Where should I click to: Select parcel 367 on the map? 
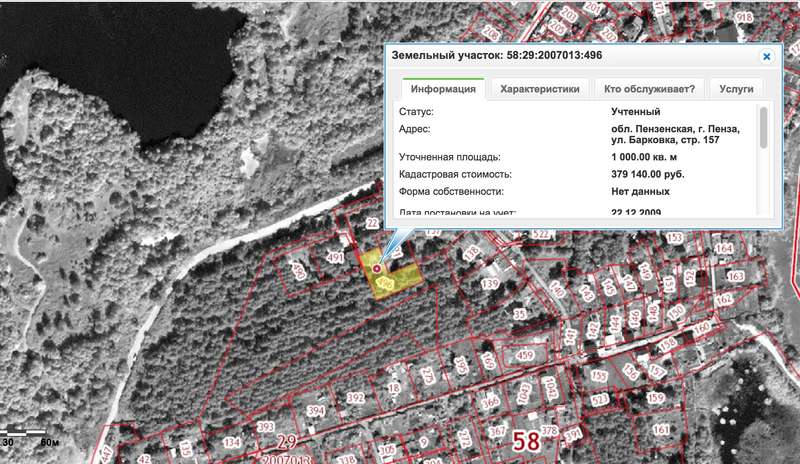point(496,431)
